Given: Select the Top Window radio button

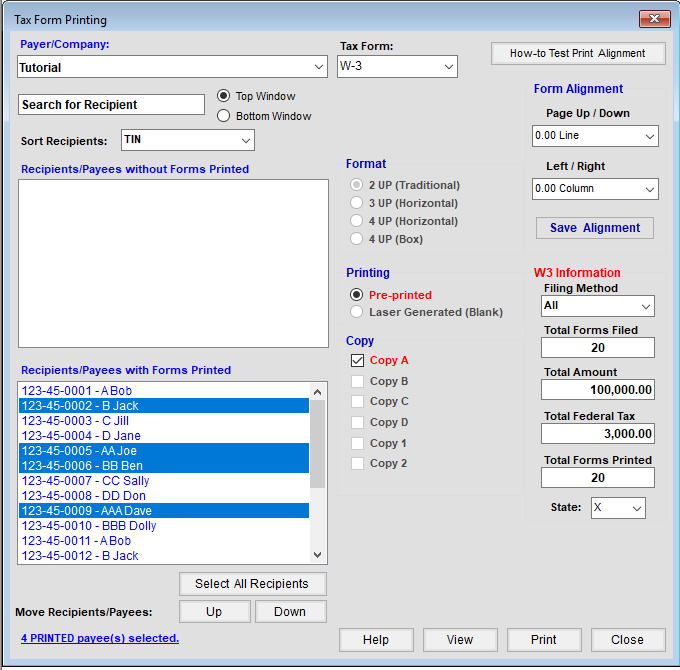Looking at the screenshot, I should point(223,96).
